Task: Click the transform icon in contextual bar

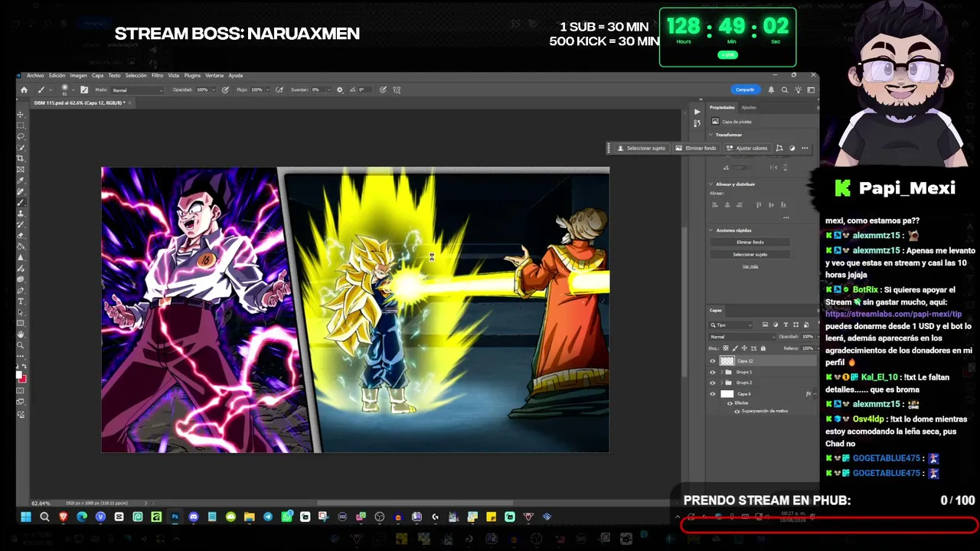Action: (x=779, y=148)
